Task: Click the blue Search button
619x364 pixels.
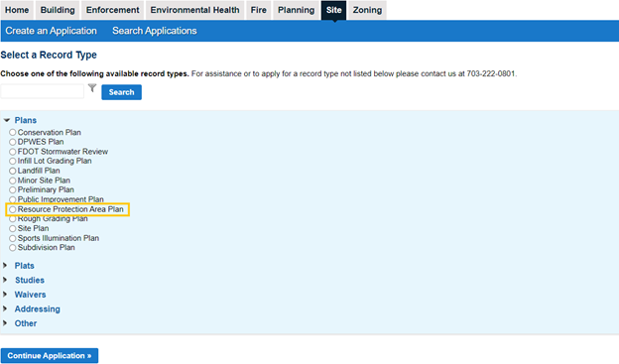Action: pos(122,92)
